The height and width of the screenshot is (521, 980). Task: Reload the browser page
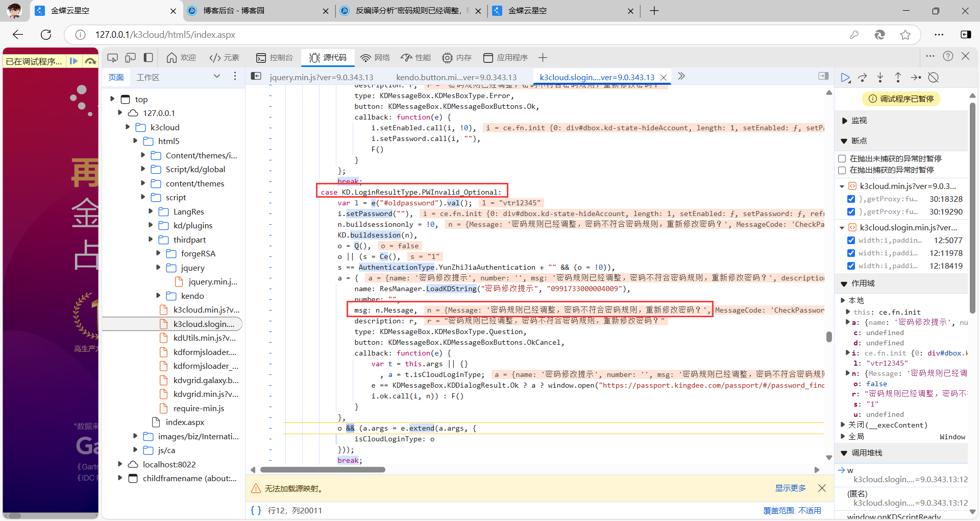click(x=46, y=35)
